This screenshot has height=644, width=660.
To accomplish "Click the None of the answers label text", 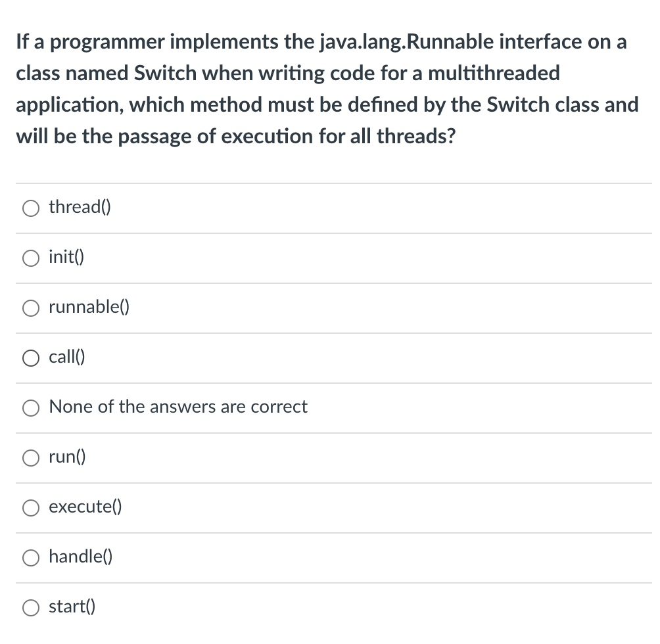I will pos(177,407).
